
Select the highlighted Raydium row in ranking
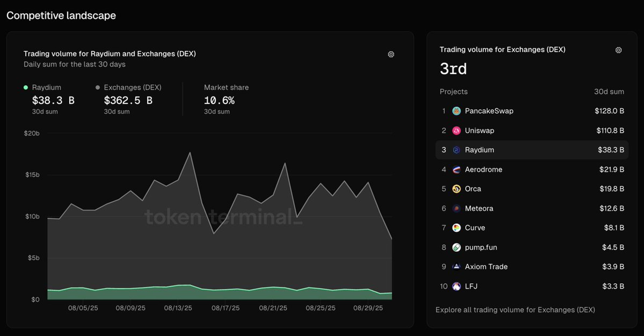[x=532, y=150]
